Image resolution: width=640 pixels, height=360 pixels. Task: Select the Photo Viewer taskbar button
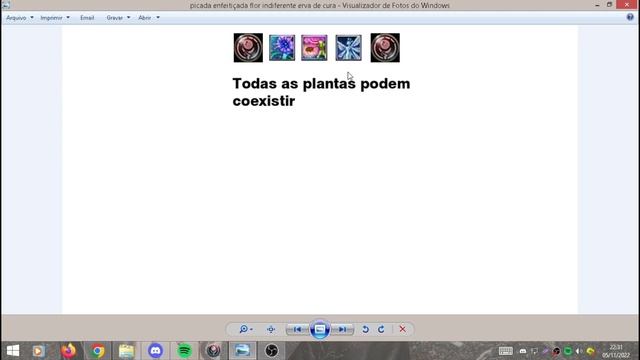[x=242, y=351]
